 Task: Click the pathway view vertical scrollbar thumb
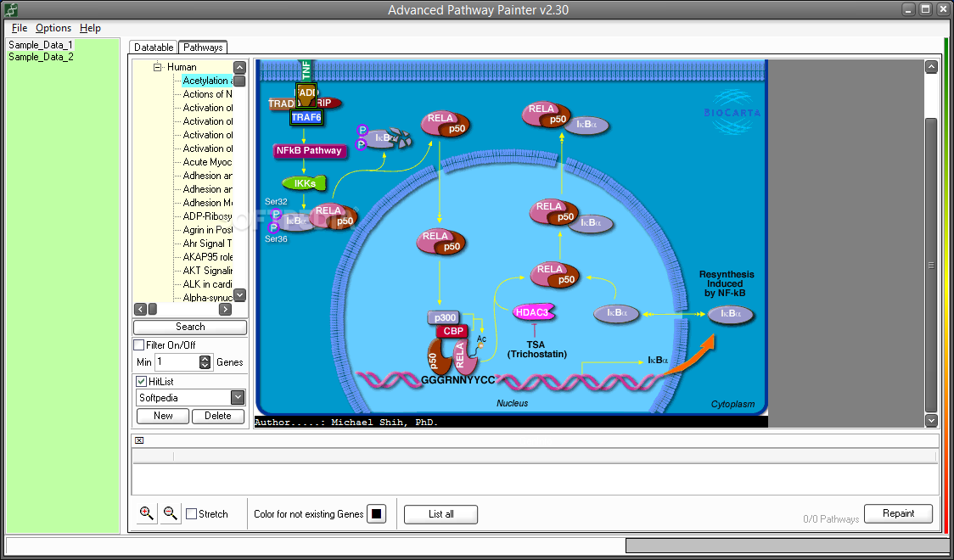[931, 265]
